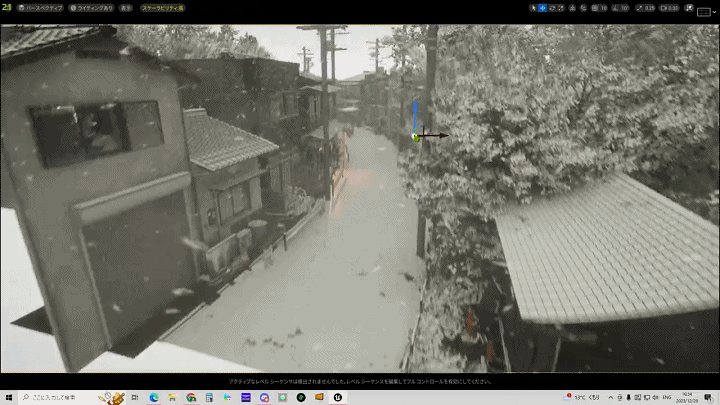Open Microsoft Edge from taskbar
720x405 pixels.
pos(154,397)
